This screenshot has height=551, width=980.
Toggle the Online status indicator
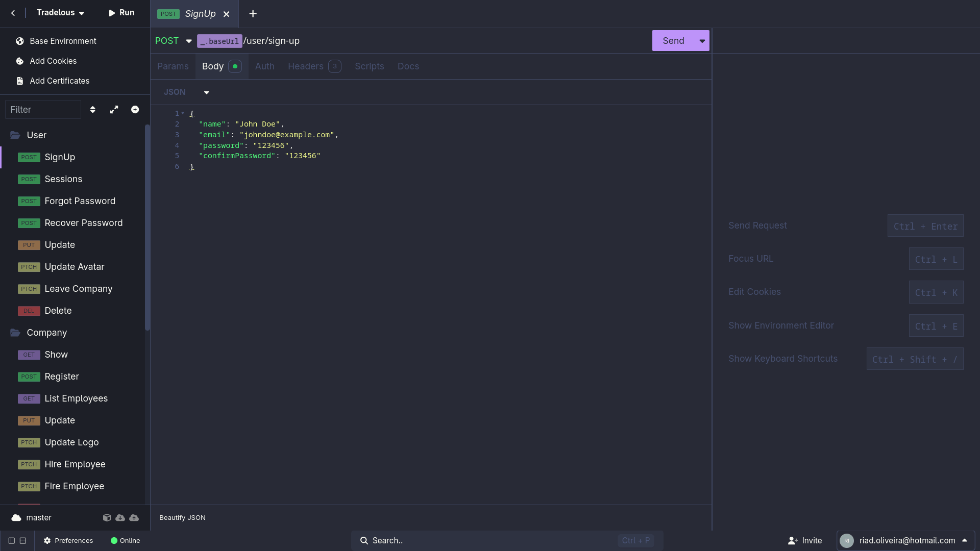[126, 541]
